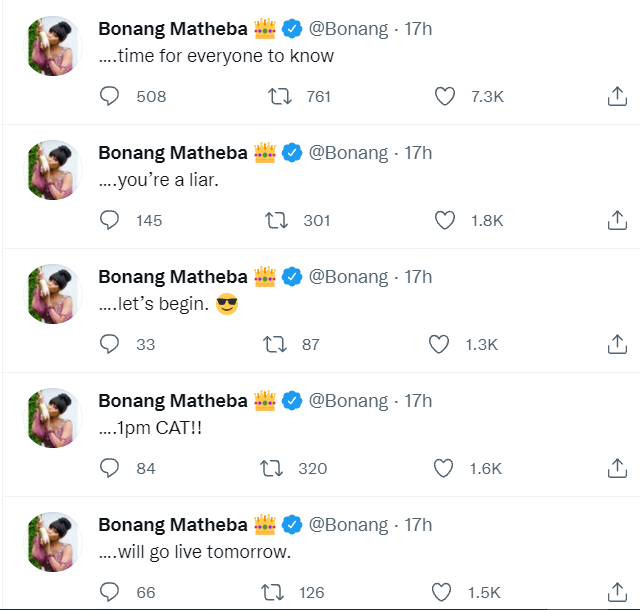Reply to the "1pm CAT!!" tweet
Screen dimensions: 640x610
point(110,468)
